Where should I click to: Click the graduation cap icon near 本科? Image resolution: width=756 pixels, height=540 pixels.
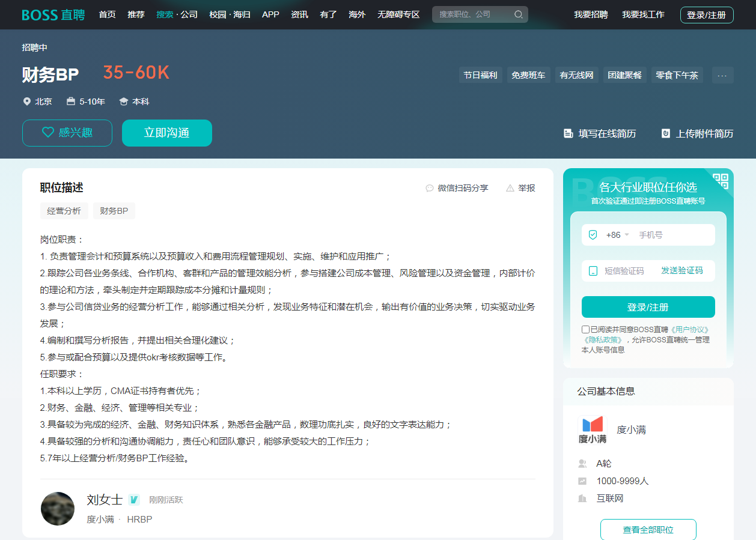pos(124,102)
